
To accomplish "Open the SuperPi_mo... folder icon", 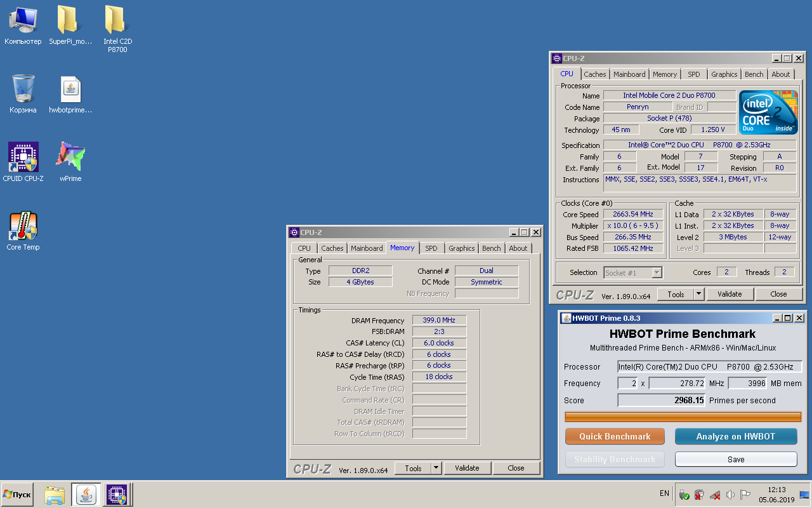I will 70,25.
